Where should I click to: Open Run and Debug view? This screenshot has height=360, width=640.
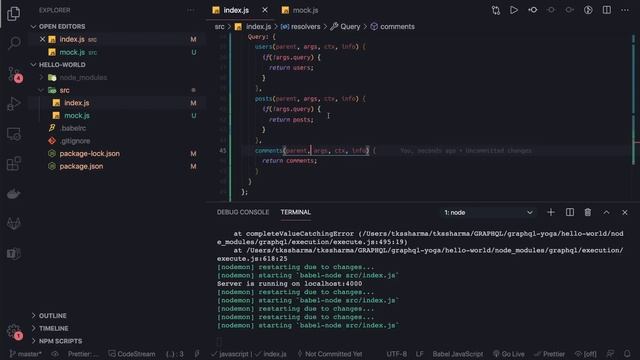click(x=13, y=104)
